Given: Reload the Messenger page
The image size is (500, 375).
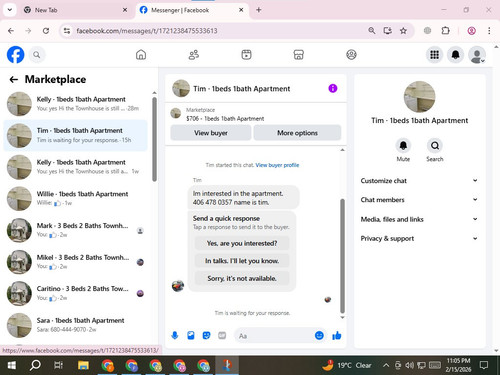Looking at the screenshot, I should coord(46,31).
